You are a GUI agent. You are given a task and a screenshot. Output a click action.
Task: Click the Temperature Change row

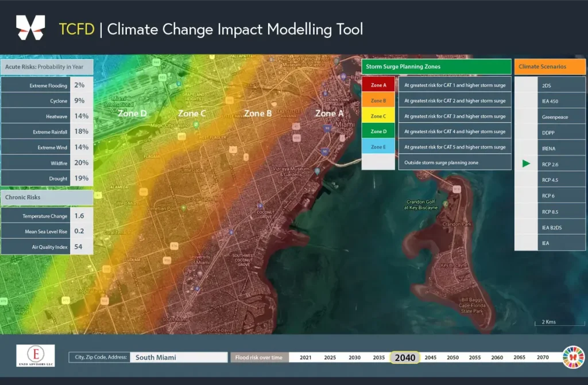pyautogui.click(x=47, y=216)
